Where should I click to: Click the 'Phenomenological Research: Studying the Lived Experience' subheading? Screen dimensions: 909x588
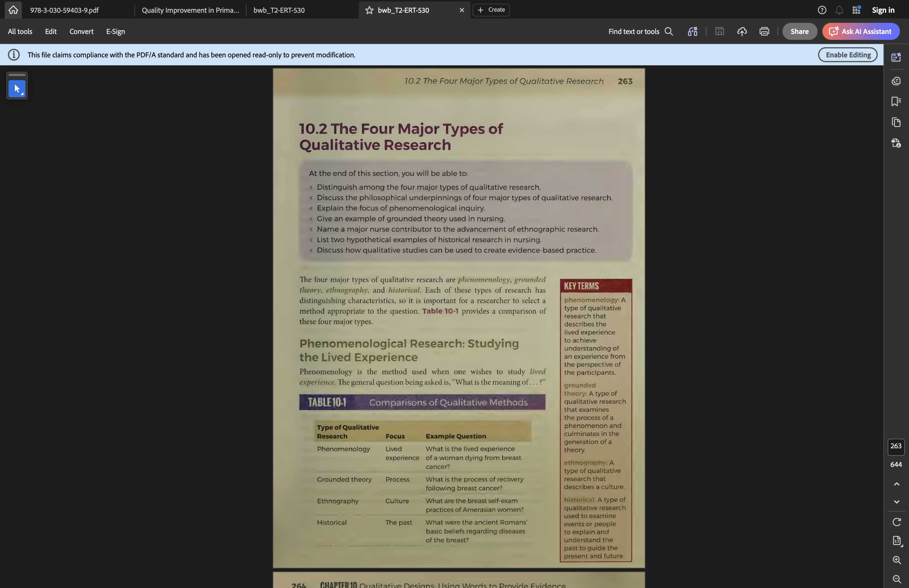pos(409,350)
